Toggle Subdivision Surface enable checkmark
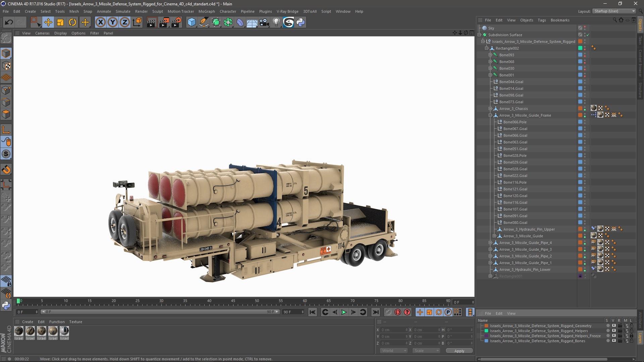 coord(588,35)
